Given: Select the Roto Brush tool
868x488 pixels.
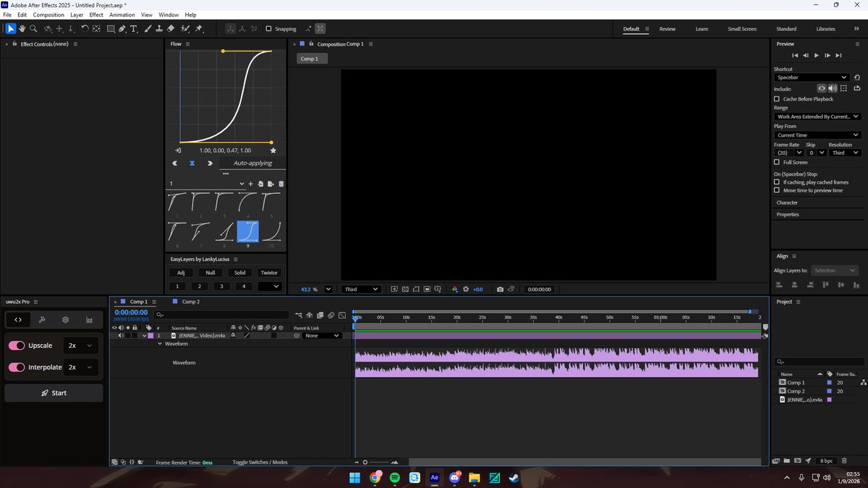Looking at the screenshot, I should (185, 29).
